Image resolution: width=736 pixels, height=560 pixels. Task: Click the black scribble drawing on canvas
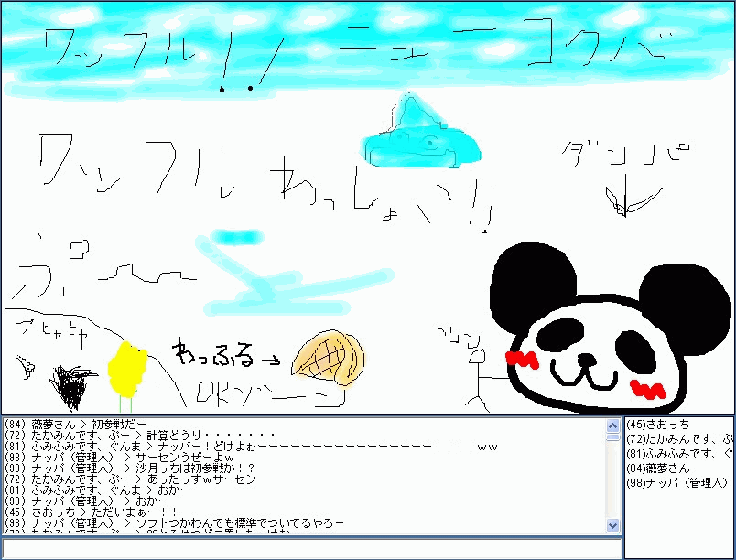click(x=71, y=387)
